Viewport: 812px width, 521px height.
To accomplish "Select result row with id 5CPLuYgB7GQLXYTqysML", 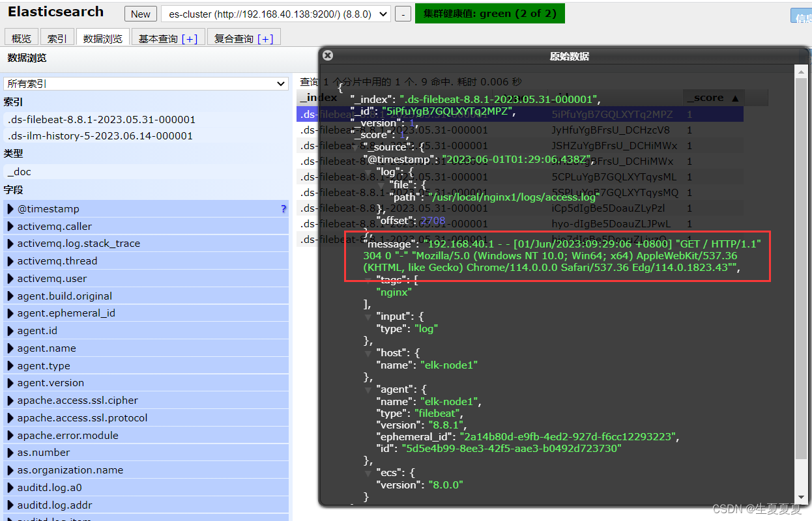I will pyautogui.click(x=520, y=176).
